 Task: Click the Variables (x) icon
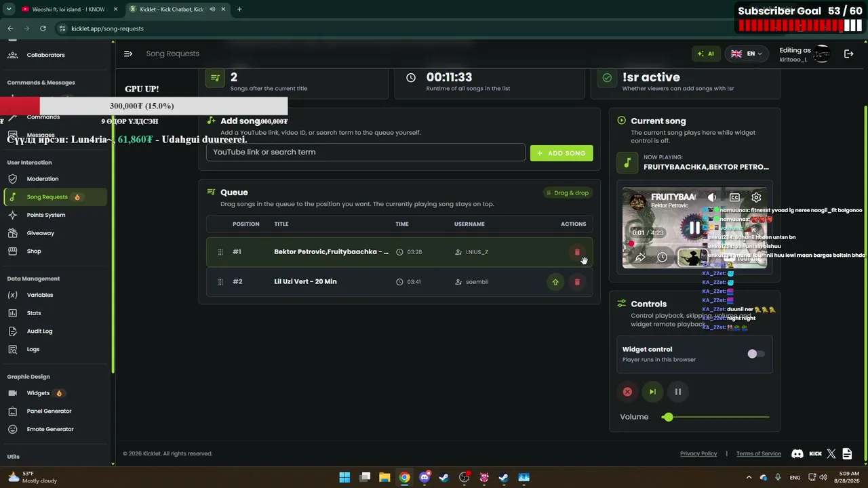(x=12, y=295)
